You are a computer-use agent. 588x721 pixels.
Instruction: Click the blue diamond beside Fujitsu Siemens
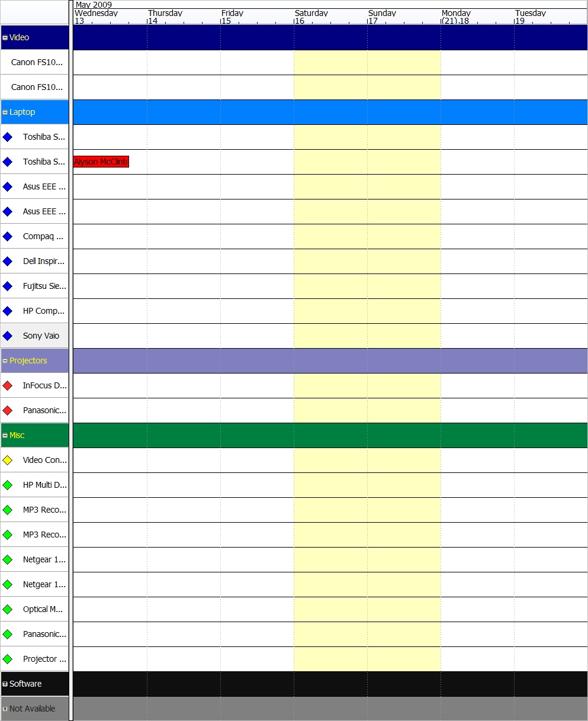[x=7, y=285]
